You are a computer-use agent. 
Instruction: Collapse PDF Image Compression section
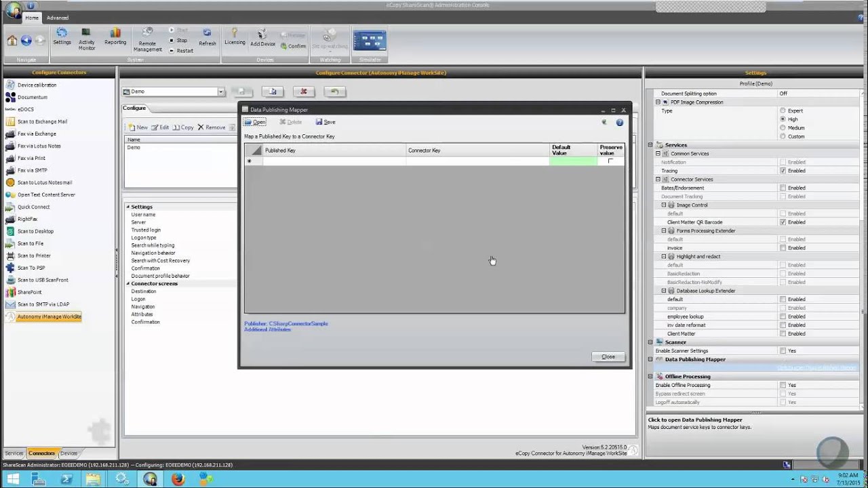point(658,102)
